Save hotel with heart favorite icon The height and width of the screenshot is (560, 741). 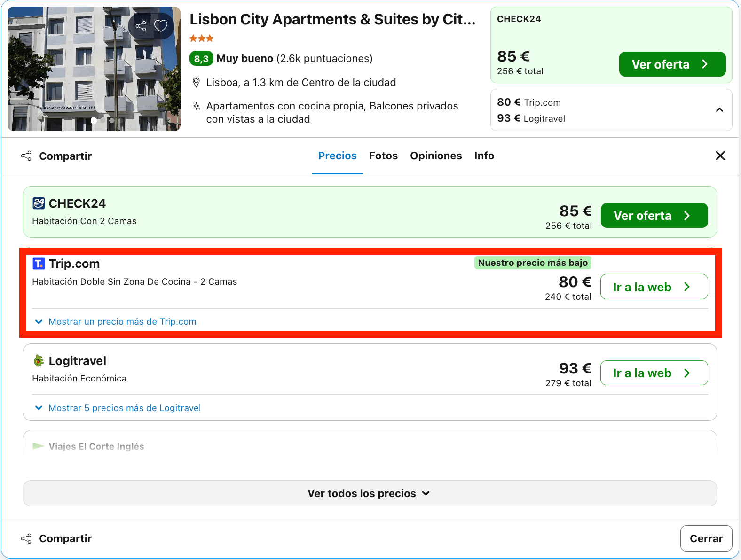161,26
